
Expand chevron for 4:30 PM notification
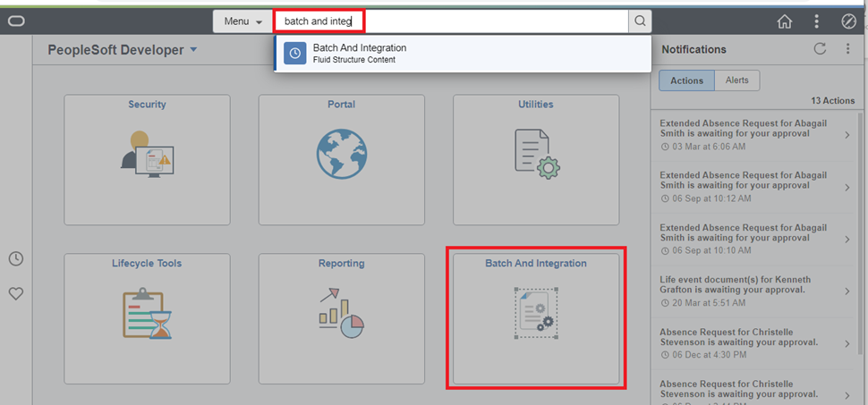point(847,343)
